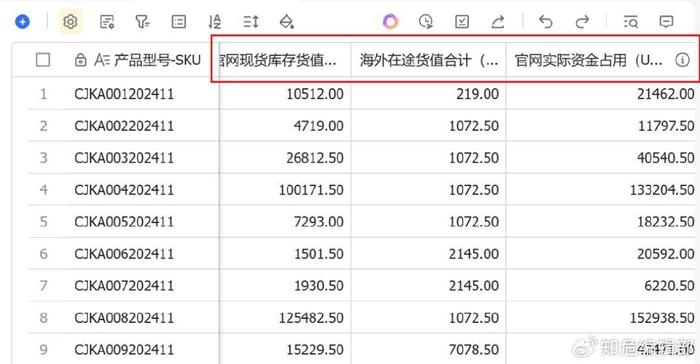This screenshot has height=364, width=700.
Task: Click the inventory value cell 1501.50
Action: pyautogui.click(x=285, y=254)
